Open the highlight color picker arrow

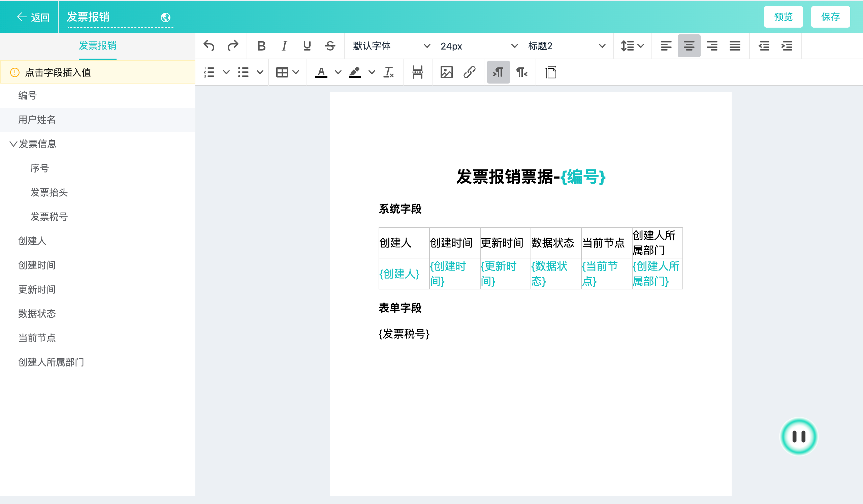coord(372,72)
